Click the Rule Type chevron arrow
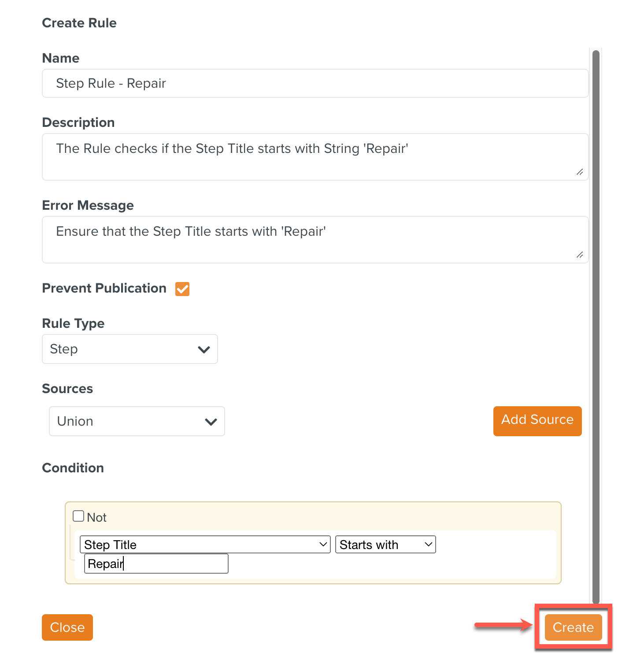 204,349
